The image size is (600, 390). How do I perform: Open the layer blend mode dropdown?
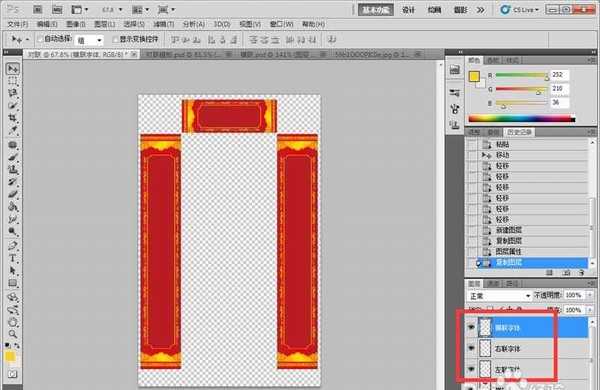[x=499, y=296]
